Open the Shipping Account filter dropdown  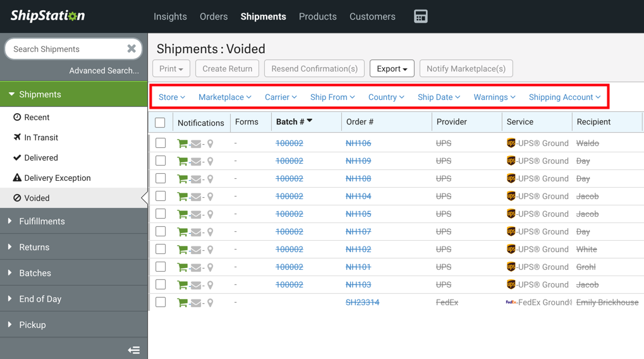[x=565, y=97]
